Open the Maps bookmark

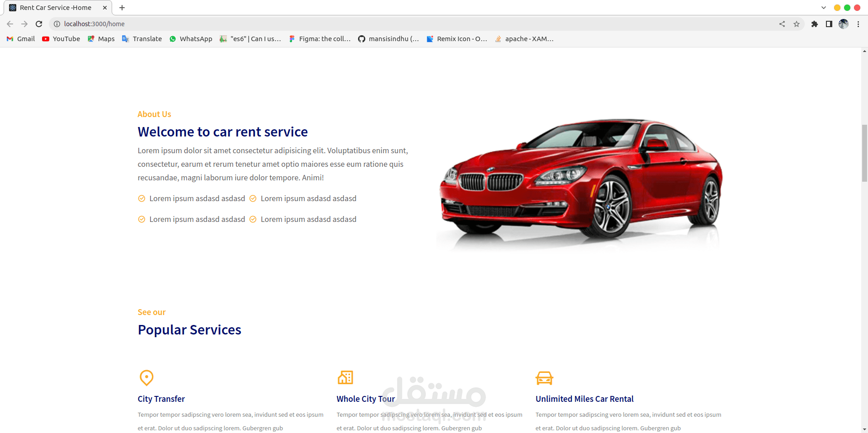click(101, 39)
